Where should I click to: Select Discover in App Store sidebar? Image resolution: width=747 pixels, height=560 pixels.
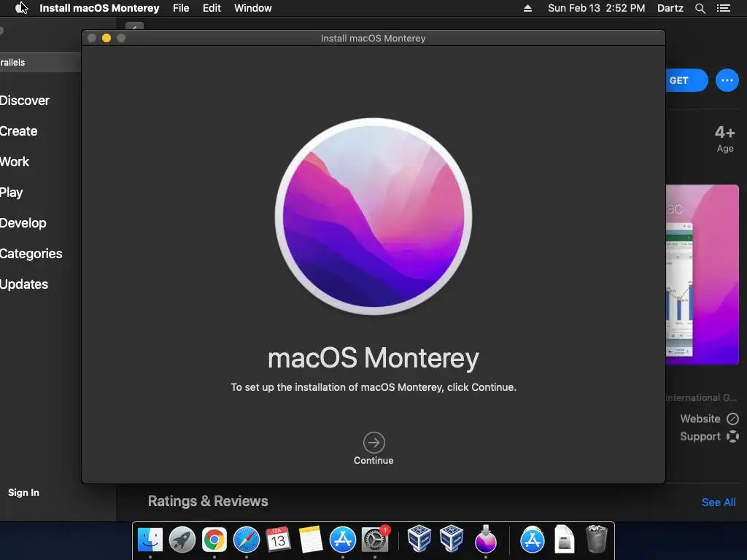(24, 101)
